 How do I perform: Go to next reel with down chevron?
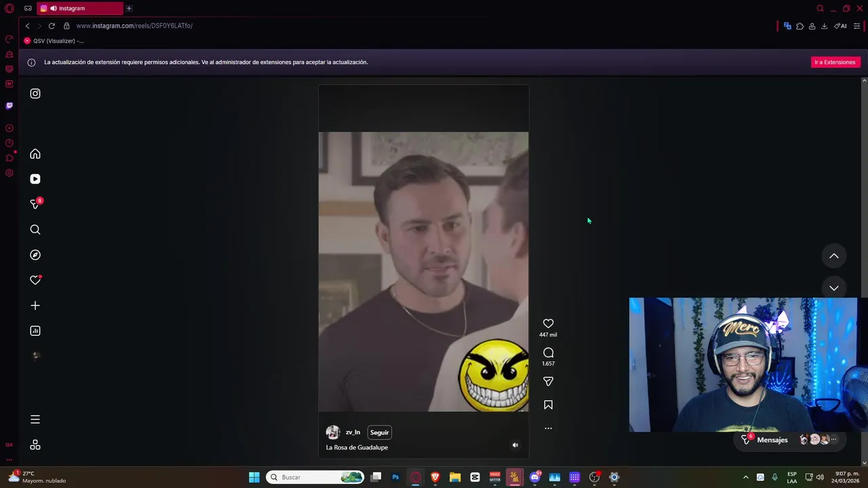click(834, 288)
